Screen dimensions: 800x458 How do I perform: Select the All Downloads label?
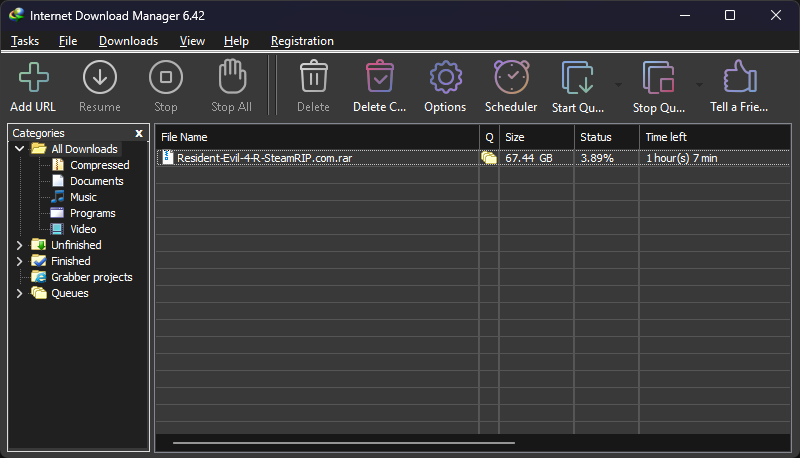85,149
